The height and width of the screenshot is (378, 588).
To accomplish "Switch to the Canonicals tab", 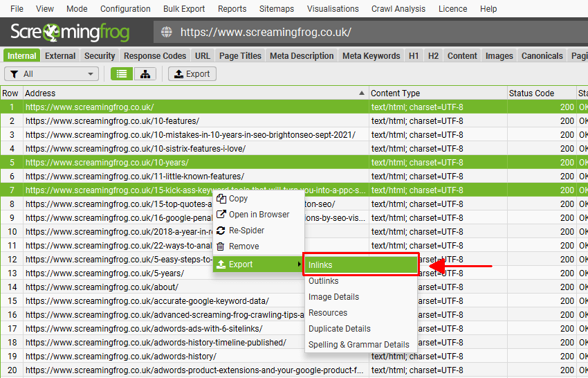I will click(542, 55).
